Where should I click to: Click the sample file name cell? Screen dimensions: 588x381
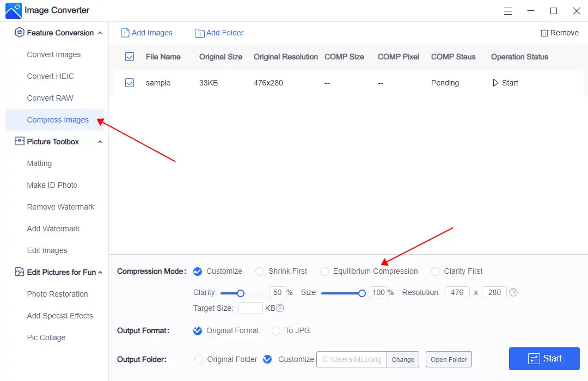click(158, 83)
